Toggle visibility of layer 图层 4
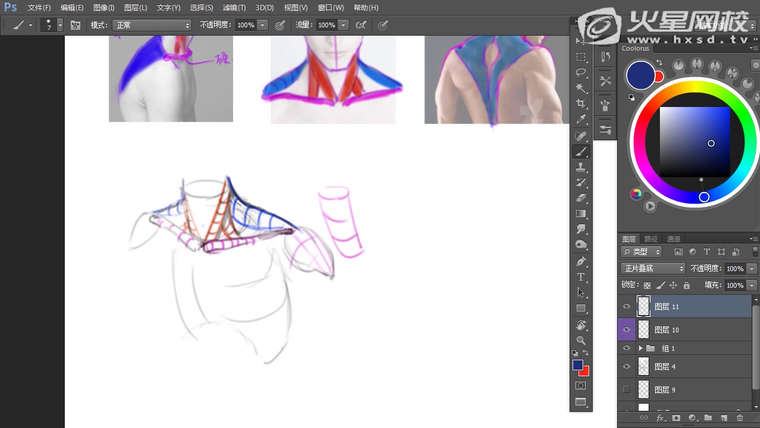 point(627,367)
